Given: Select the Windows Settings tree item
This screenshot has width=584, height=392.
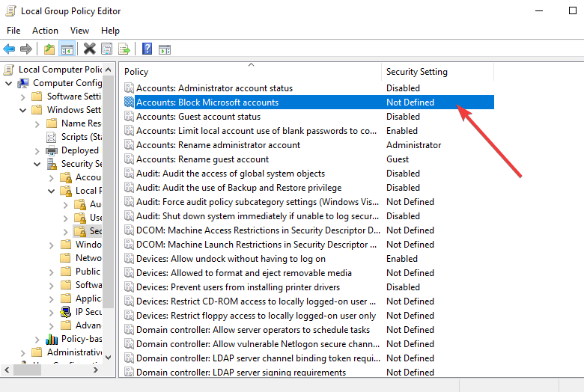Looking at the screenshot, I should click(x=73, y=110).
